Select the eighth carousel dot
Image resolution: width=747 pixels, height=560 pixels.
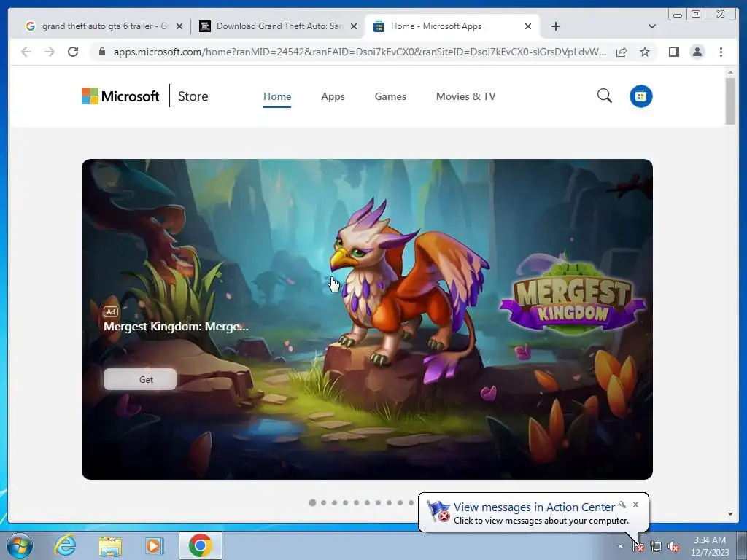pyautogui.click(x=390, y=503)
